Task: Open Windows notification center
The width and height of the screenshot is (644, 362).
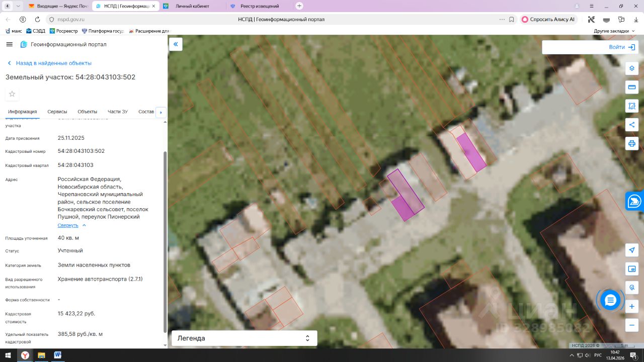Action: [x=634, y=355]
